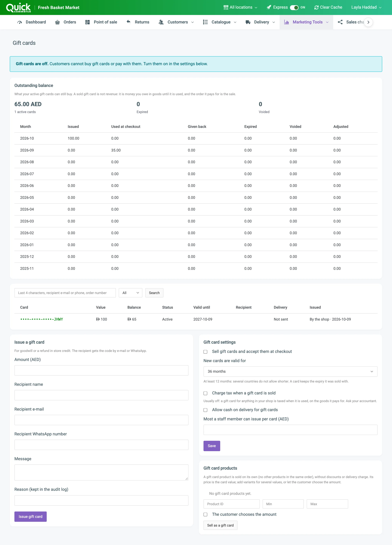
Task: Check Charge tax when a gift card is sold
Action: [205, 393]
